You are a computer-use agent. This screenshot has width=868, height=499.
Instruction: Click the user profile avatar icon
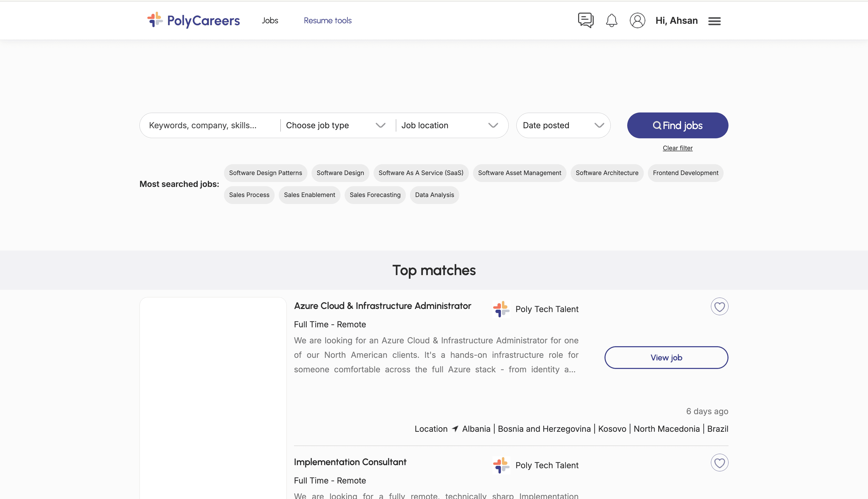pyautogui.click(x=637, y=21)
